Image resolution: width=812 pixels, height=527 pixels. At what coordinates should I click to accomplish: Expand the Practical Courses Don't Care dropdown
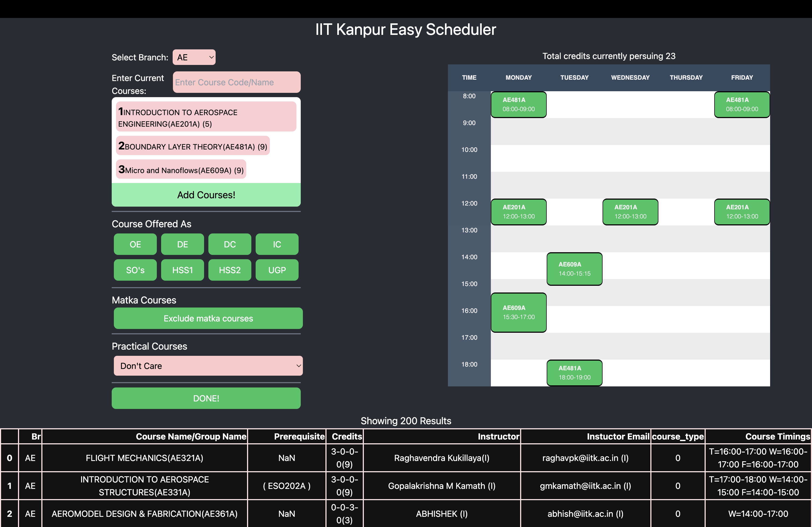(x=208, y=366)
